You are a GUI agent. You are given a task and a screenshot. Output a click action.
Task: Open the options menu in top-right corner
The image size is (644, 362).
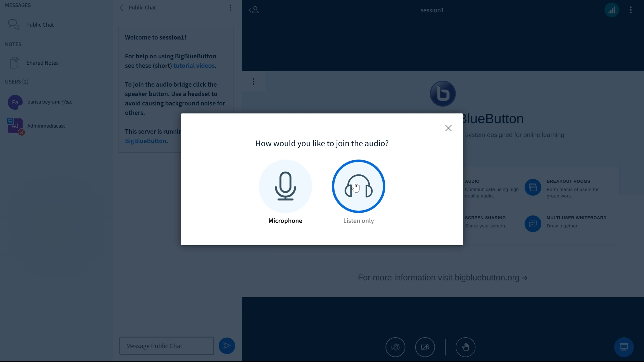[630, 10]
